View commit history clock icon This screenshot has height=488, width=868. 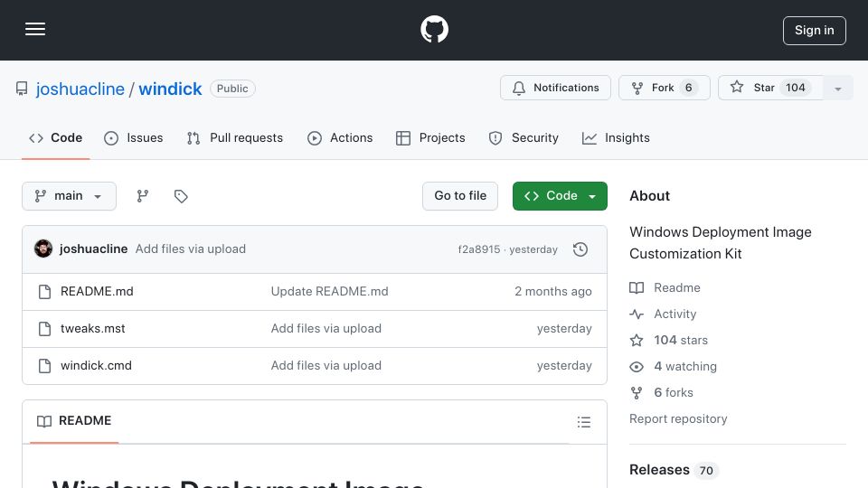[x=580, y=249]
